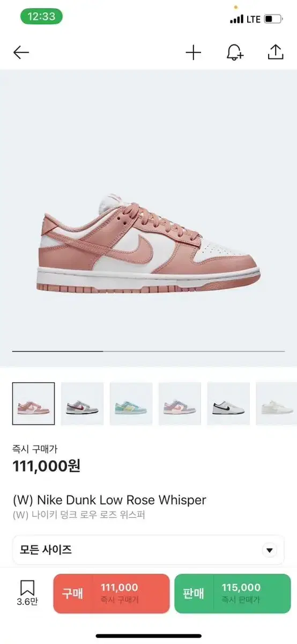Select the all-white sneaker thumbnail
The width and height of the screenshot is (297, 644).
(x=276, y=404)
